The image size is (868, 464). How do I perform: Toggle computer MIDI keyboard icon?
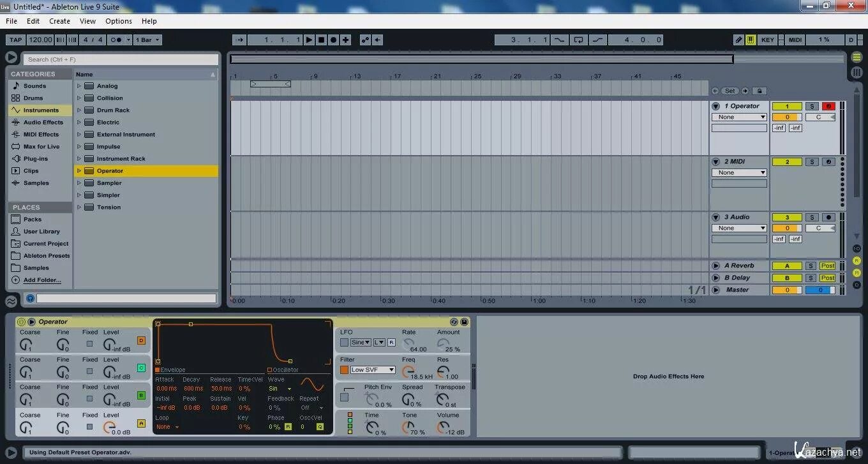(751, 40)
